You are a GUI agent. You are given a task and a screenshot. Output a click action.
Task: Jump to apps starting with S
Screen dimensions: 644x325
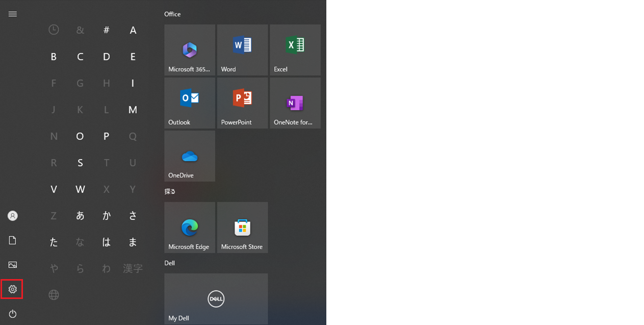[80, 163]
